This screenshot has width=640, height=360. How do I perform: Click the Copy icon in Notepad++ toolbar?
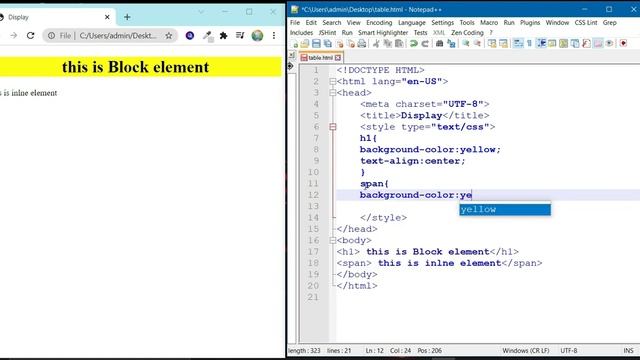387,44
